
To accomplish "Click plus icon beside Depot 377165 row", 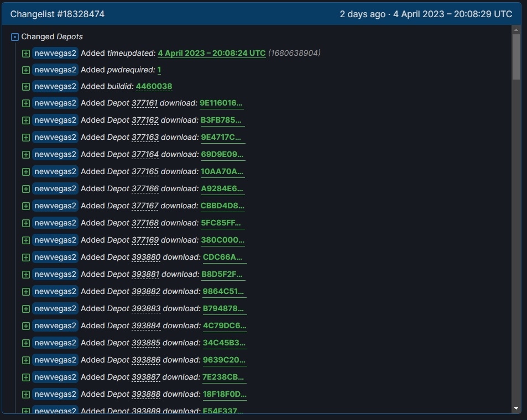I will pos(25,172).
